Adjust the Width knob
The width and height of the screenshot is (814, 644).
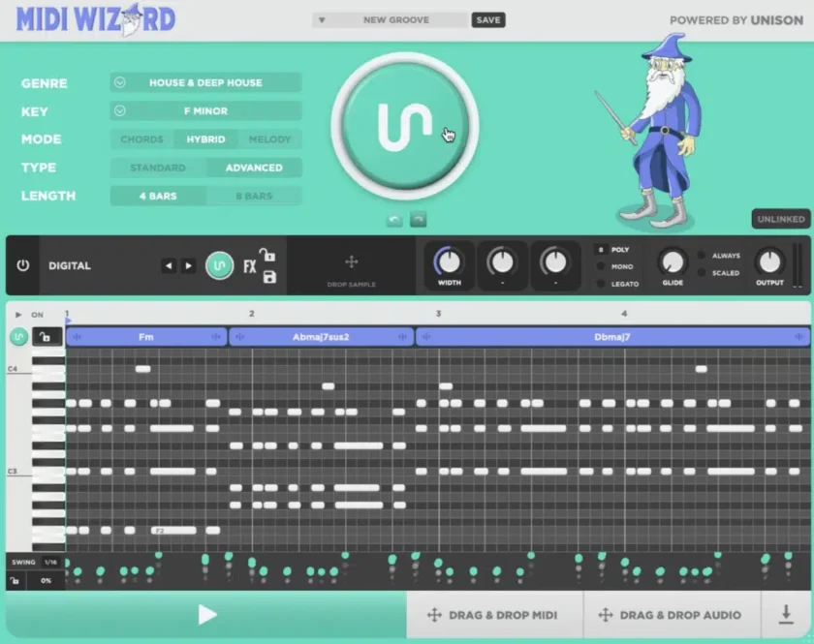point(449,260)
